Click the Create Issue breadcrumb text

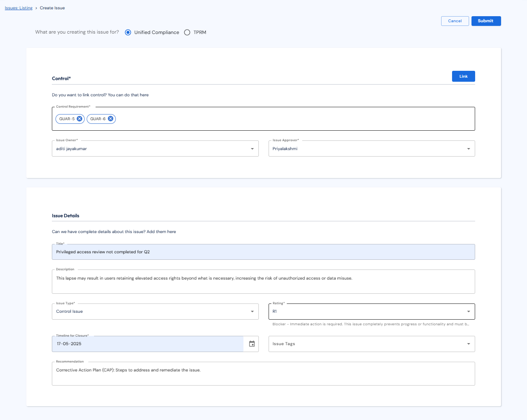52,8
